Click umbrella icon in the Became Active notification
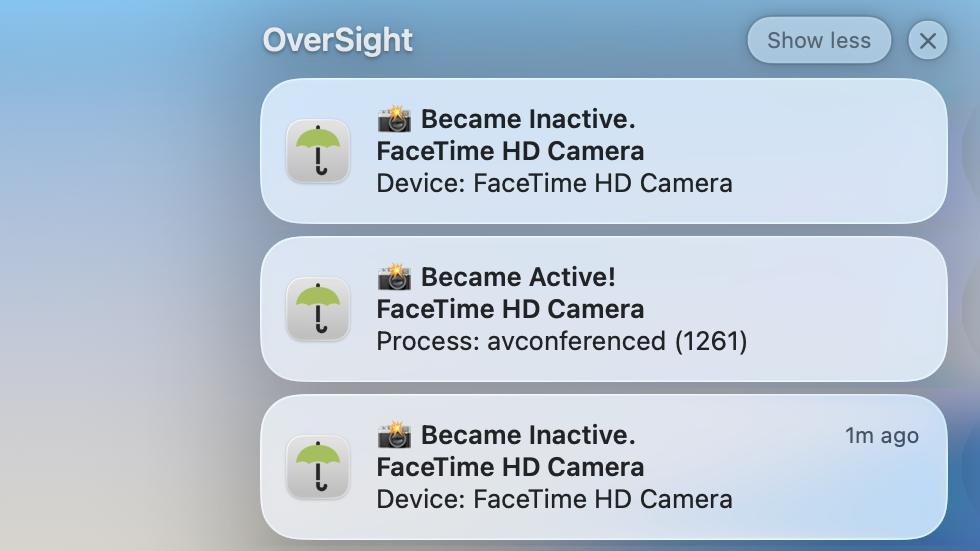 [x=318, y=309]
